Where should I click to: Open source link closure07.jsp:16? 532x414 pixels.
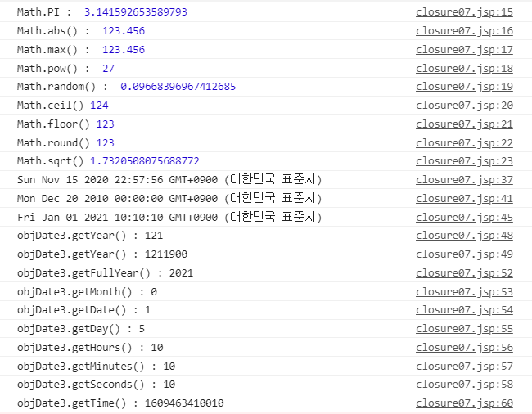(x=464, y=31)
